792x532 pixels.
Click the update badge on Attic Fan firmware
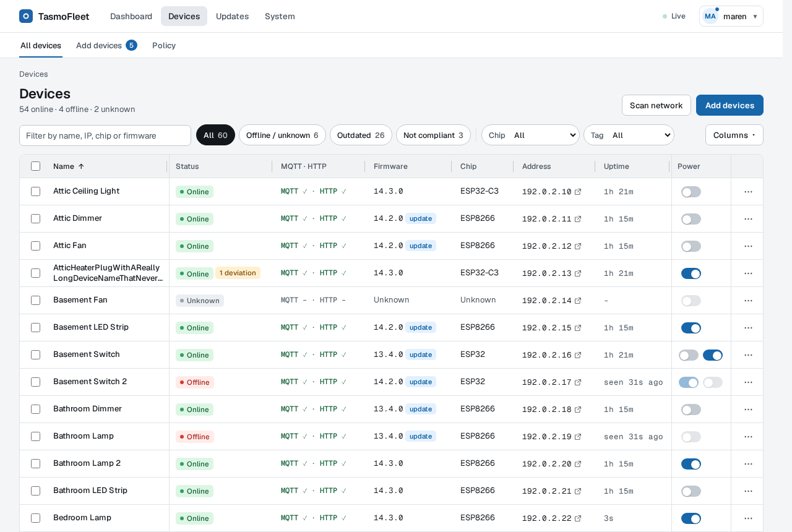point(421,246)
